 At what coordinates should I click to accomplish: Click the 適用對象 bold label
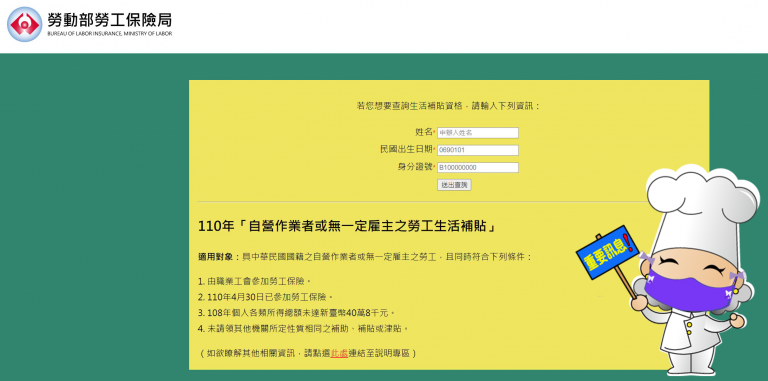pos(219,257)
